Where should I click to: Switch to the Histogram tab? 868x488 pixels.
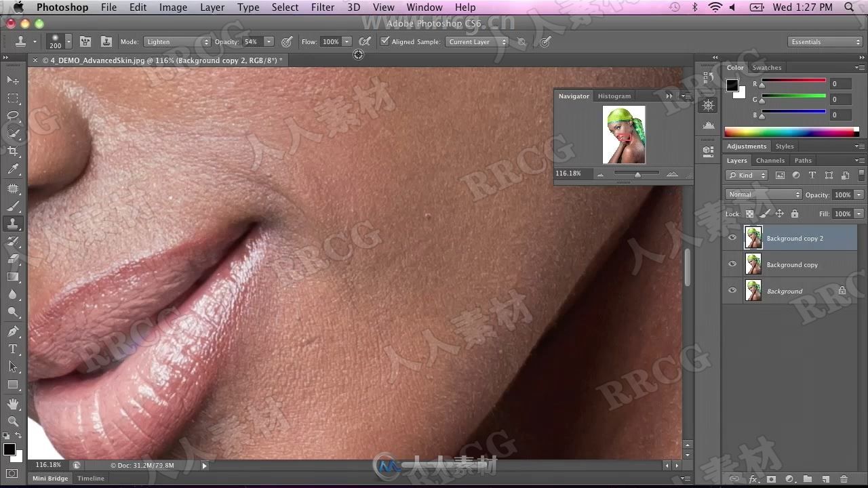pyautogui.click(x=614, y=96)
